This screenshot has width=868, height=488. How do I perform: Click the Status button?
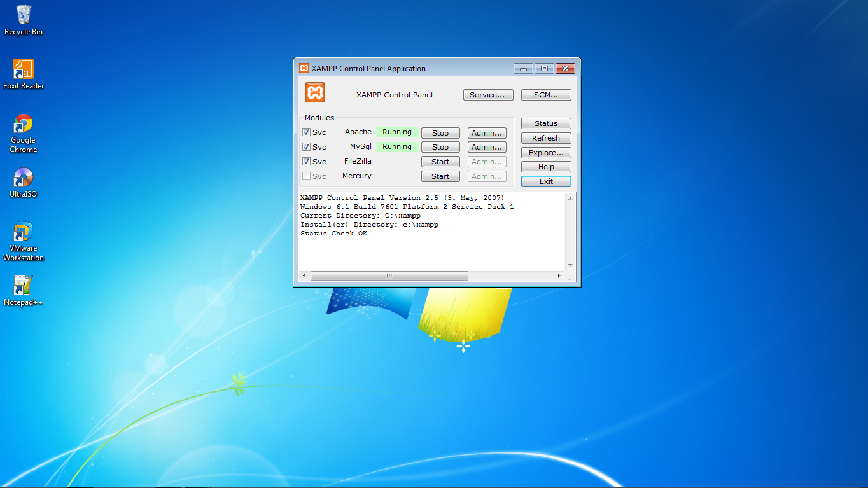(546, 123)
